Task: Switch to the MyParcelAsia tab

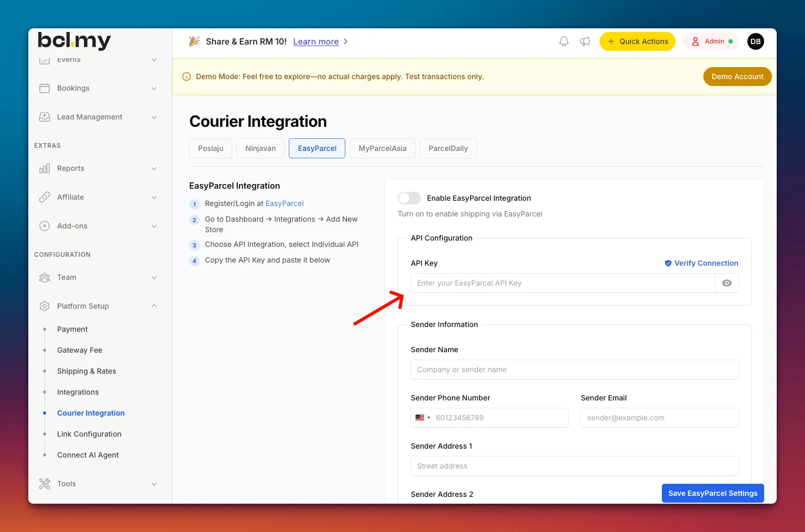Action: pos(383,148)
